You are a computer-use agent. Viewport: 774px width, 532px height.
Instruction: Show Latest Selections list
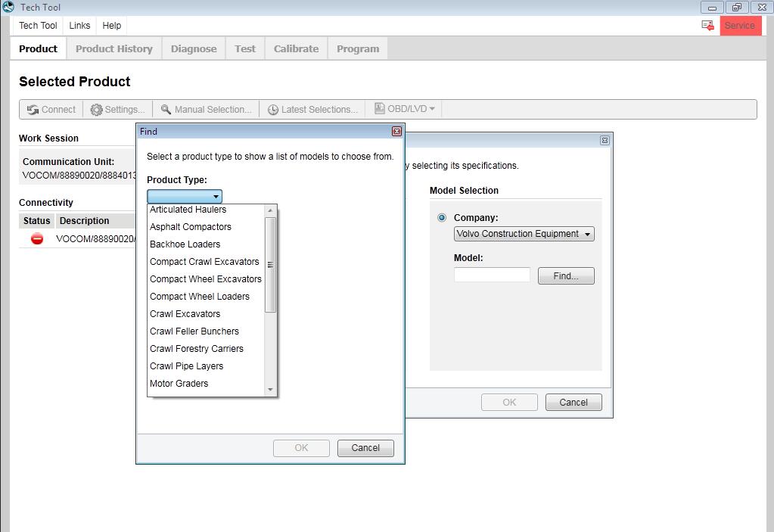click(312, 110)
